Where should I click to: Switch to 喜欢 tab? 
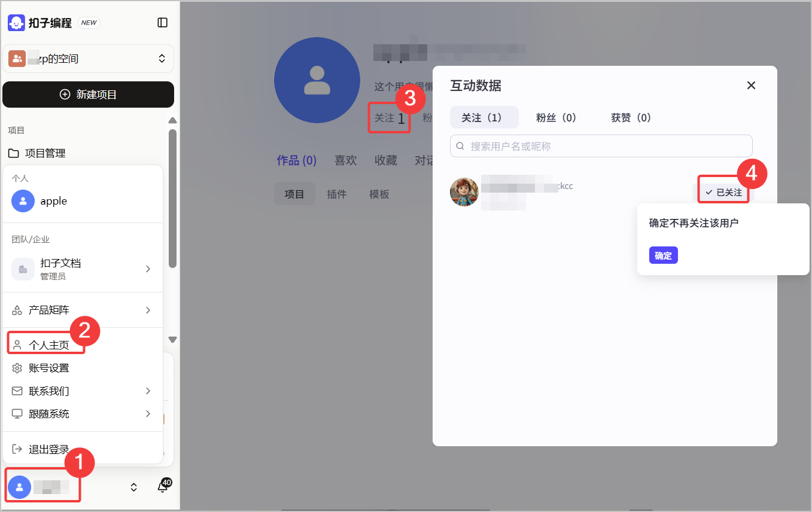(x=345, y=160)
